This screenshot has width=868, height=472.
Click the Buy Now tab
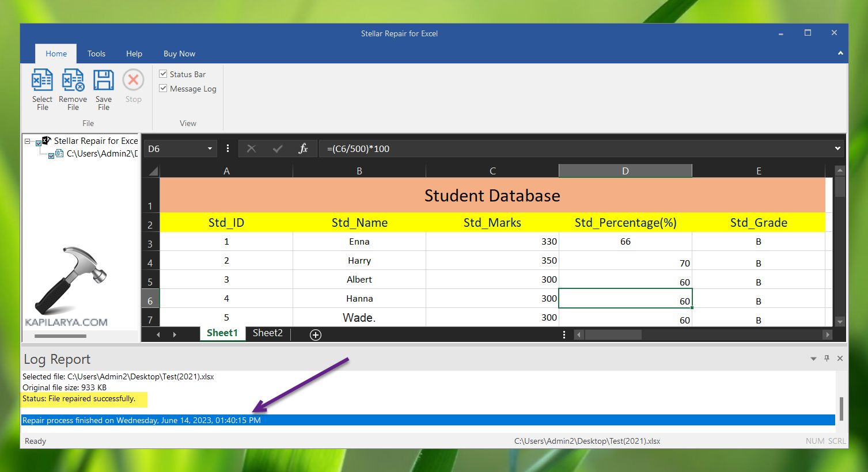pos(179,54)
